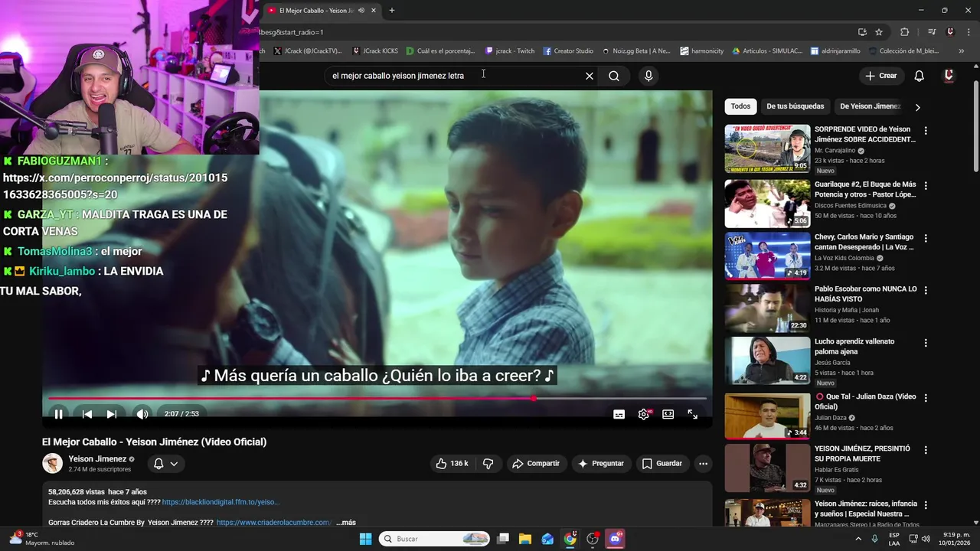Open Discord from the taskbar
Screen dimensions: 980x551
615,539
